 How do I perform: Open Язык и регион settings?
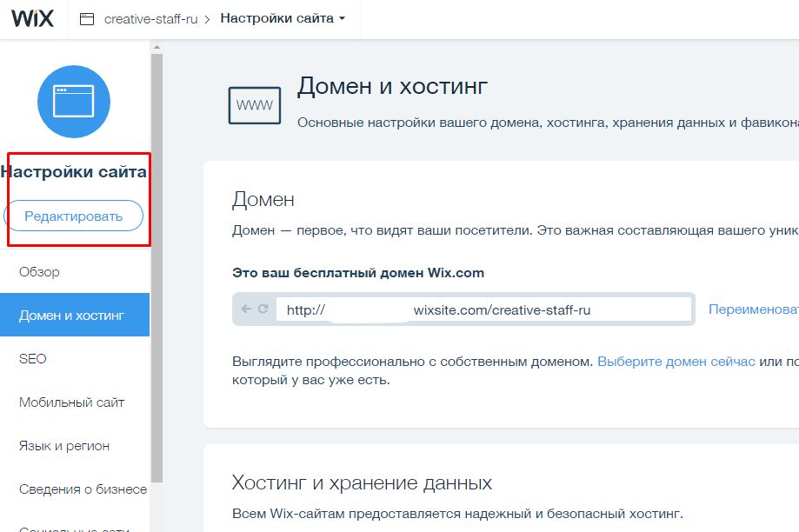click(64, 446)
